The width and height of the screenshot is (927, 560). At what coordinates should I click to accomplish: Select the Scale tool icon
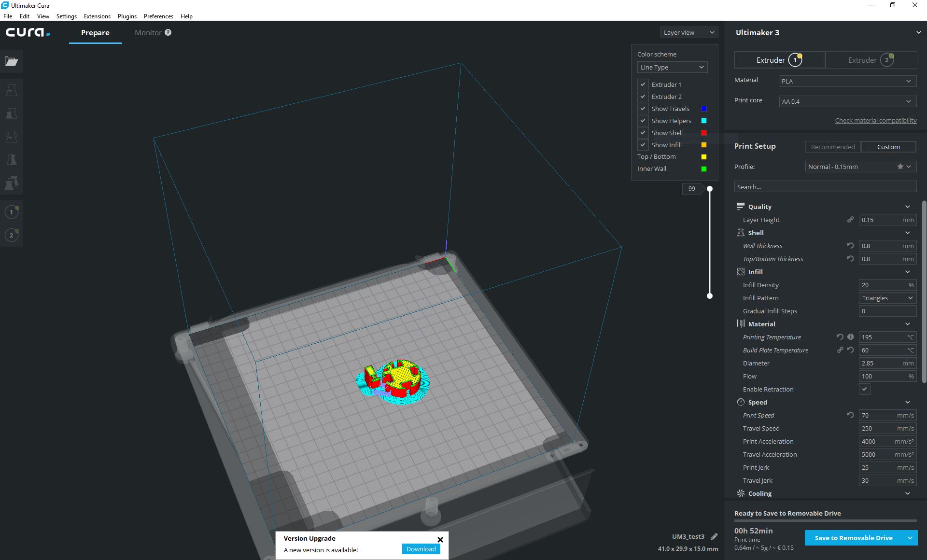click(12, 113)
